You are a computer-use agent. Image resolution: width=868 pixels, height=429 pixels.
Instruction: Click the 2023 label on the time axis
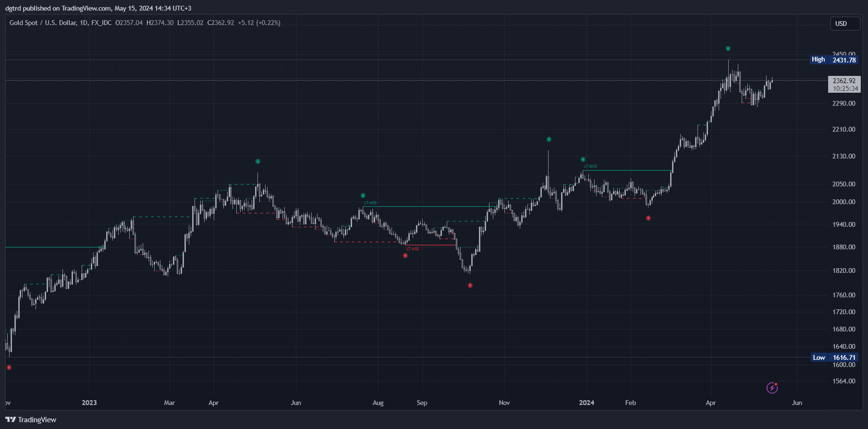89,403
